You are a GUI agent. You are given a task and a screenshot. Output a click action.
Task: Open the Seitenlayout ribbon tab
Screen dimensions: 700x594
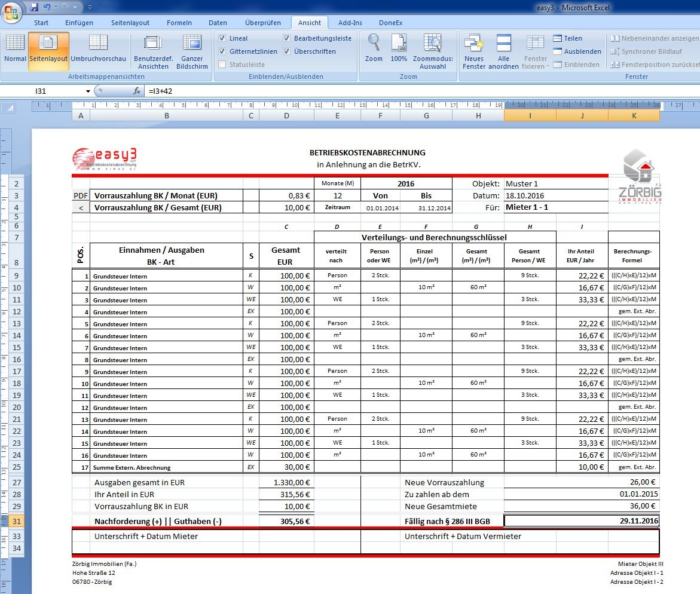point(130,23)
